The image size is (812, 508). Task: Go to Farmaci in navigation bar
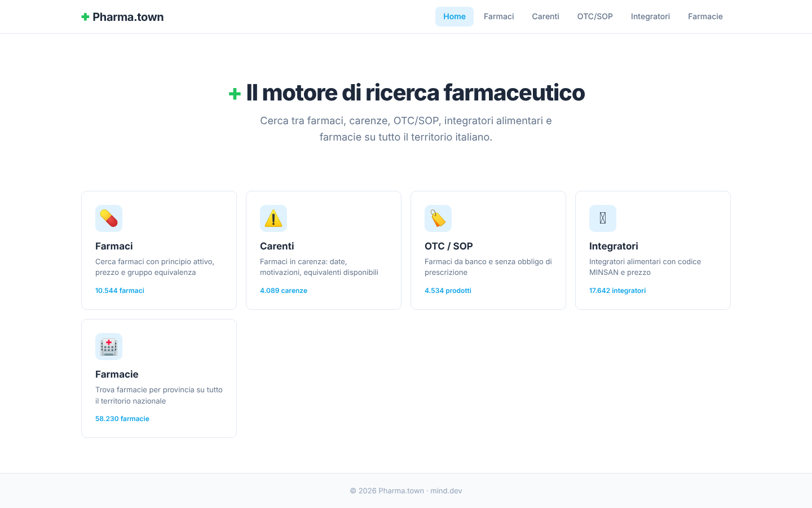point(498,16)
